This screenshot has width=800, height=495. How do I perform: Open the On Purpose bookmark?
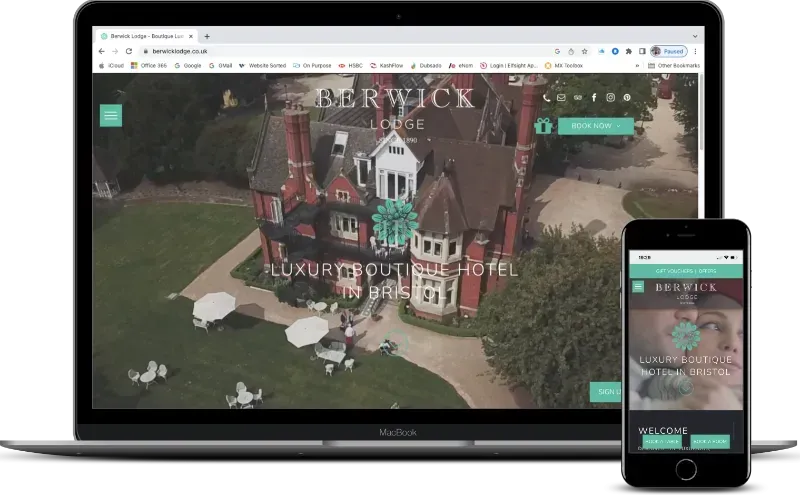pos(312,66)
